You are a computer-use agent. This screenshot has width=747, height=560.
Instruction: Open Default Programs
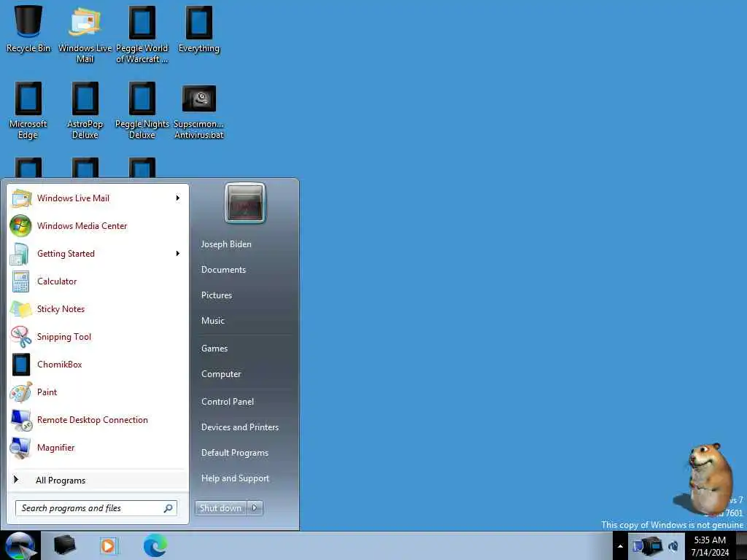(x=235, y=453)
